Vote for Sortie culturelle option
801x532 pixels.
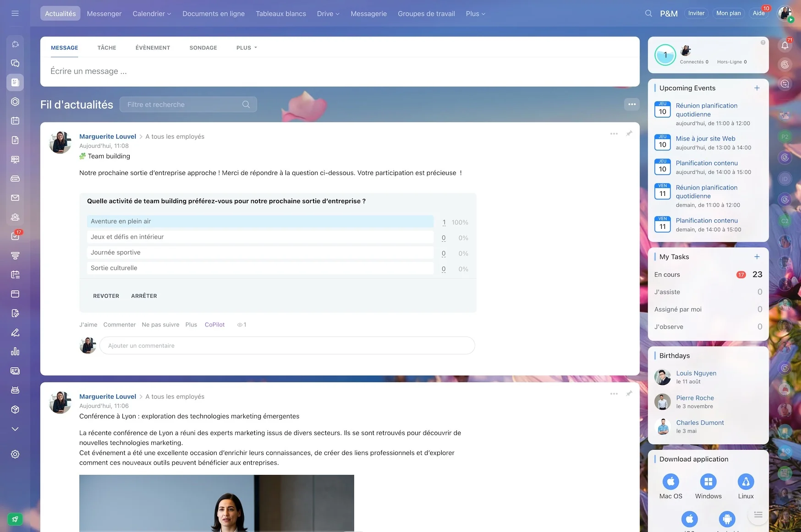(x=260, y=268)
